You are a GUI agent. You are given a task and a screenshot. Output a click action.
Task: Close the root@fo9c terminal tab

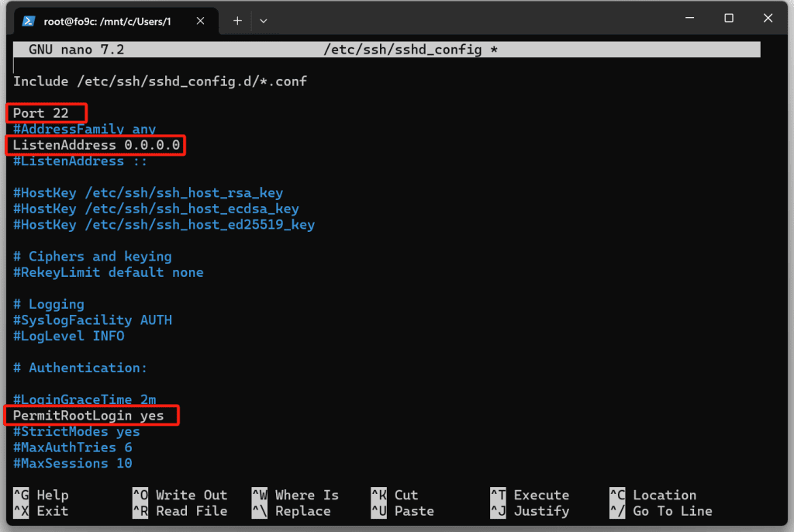(x=205, y=21)
